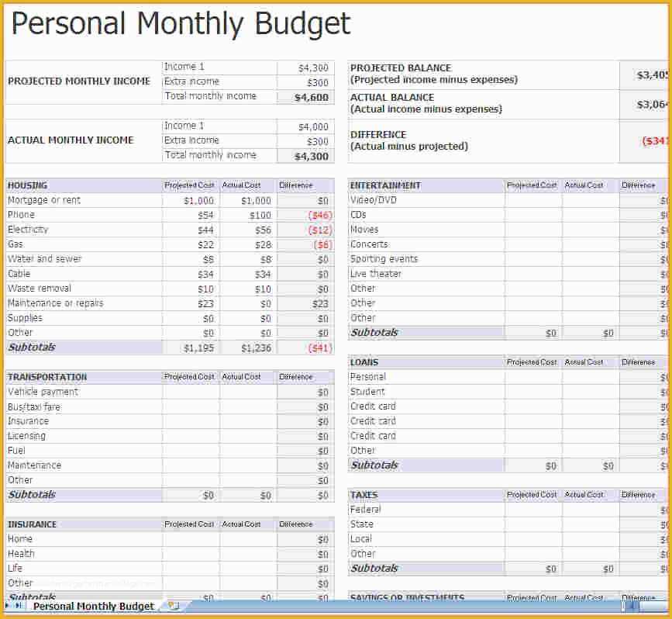Select Phone difference ($46) cell
Image resolution: width=672 pixels, height=619 pixels.
point(306,215)
